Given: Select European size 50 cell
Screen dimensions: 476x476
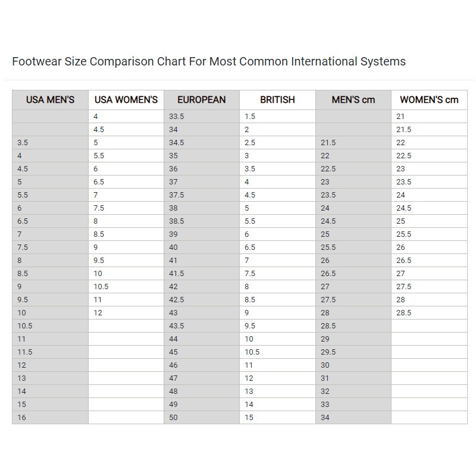Looking at the screenshot, I should (202, 418).
